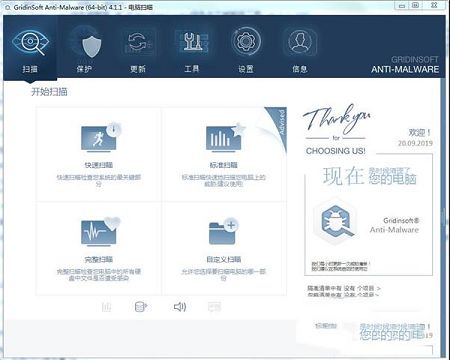Screen dimensions: 450x360
Task: Click the quick scan description text
Action: 99,180
